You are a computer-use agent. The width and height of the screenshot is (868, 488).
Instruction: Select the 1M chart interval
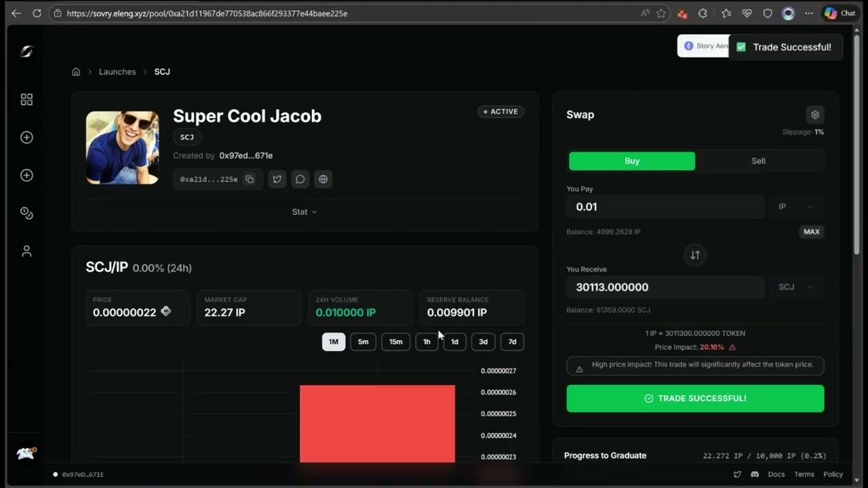pyautogui.click(x=334, y=342)
